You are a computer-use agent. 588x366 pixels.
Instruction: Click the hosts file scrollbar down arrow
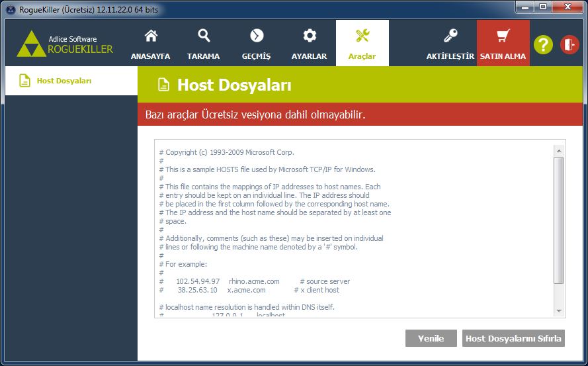[559, 311]
